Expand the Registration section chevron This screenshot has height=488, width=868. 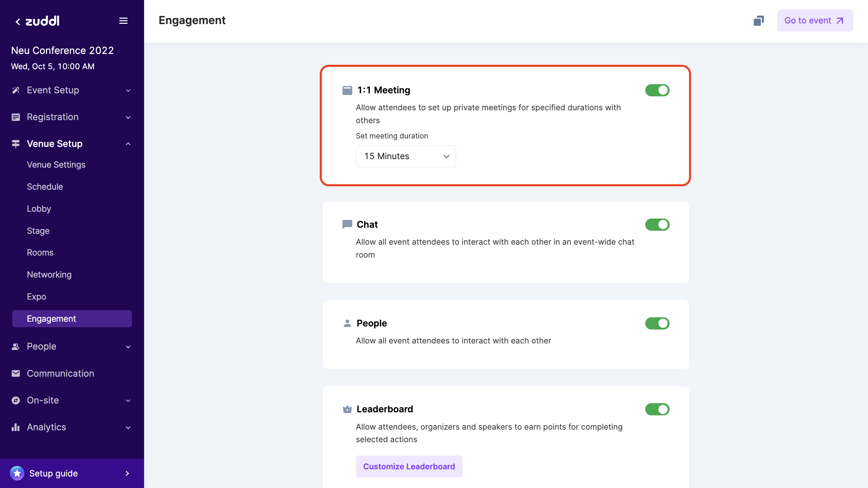point(128,117)
